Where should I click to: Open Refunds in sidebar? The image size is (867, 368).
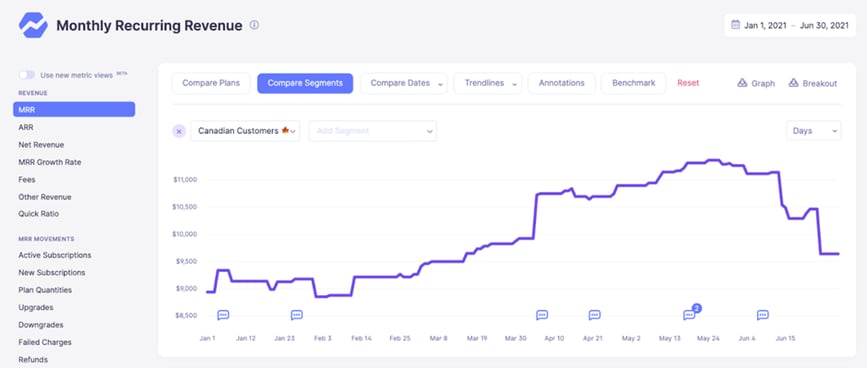coord(33,360)
